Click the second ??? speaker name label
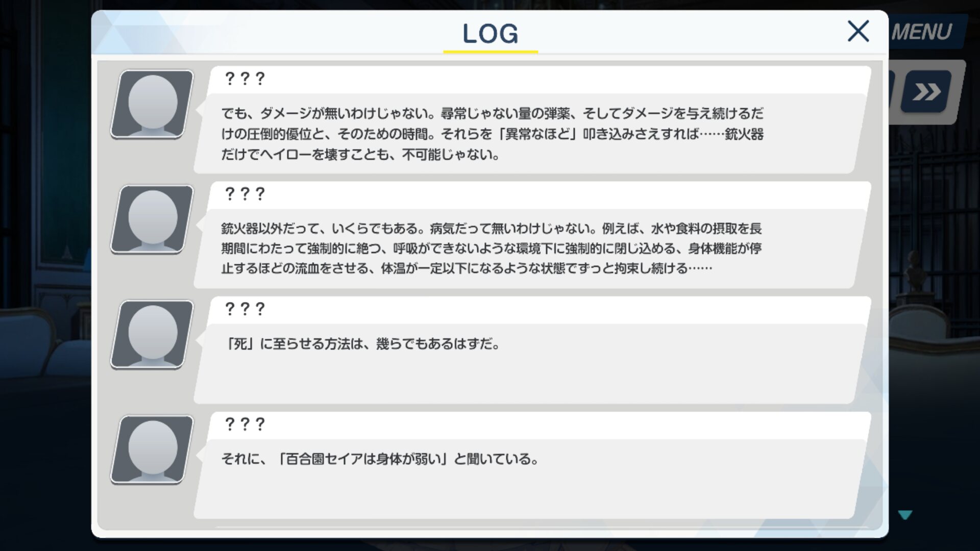 click(x=244, y=194)
